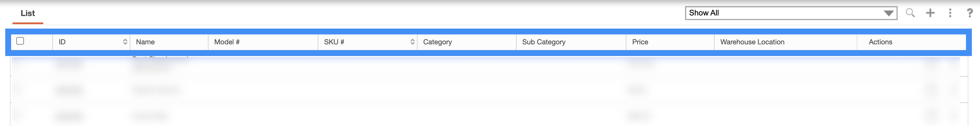Open the Show All filter dropdown
This screenshot has width=980, height=126.
[x=784, y=13]
